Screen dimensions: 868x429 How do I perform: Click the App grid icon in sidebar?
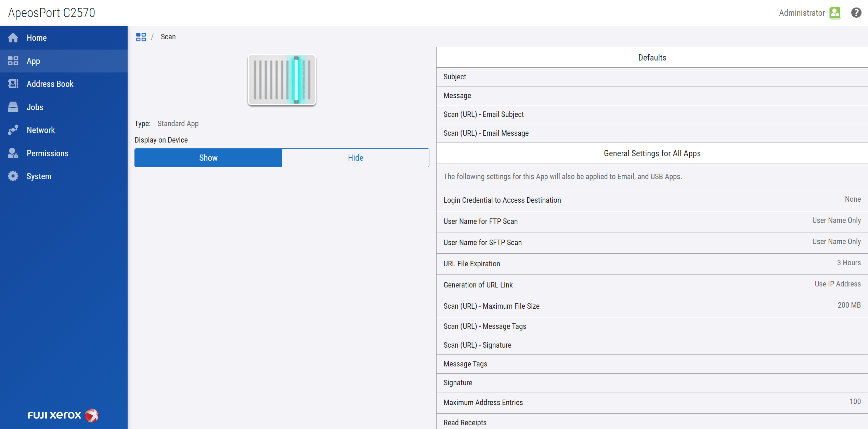pyautogui.click(x=13, y=61)
